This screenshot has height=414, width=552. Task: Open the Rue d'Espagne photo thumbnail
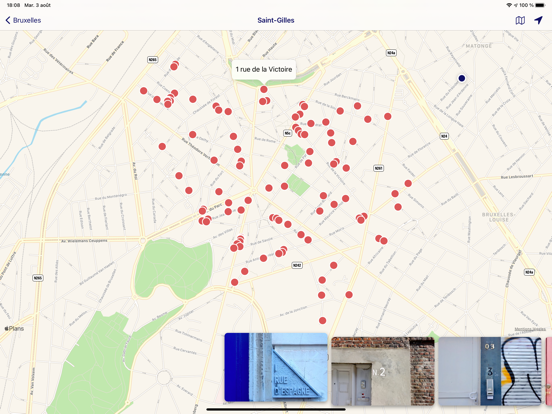(x=276, y=367)
